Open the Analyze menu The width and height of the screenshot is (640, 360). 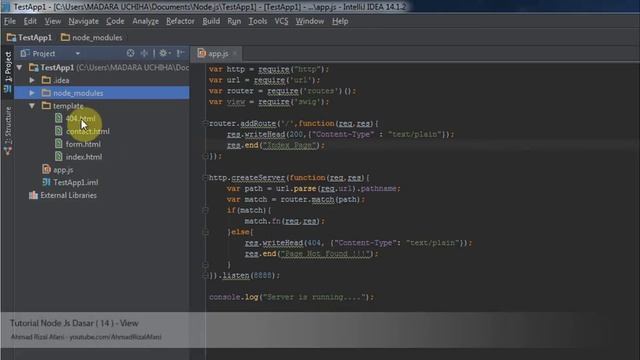145,21
